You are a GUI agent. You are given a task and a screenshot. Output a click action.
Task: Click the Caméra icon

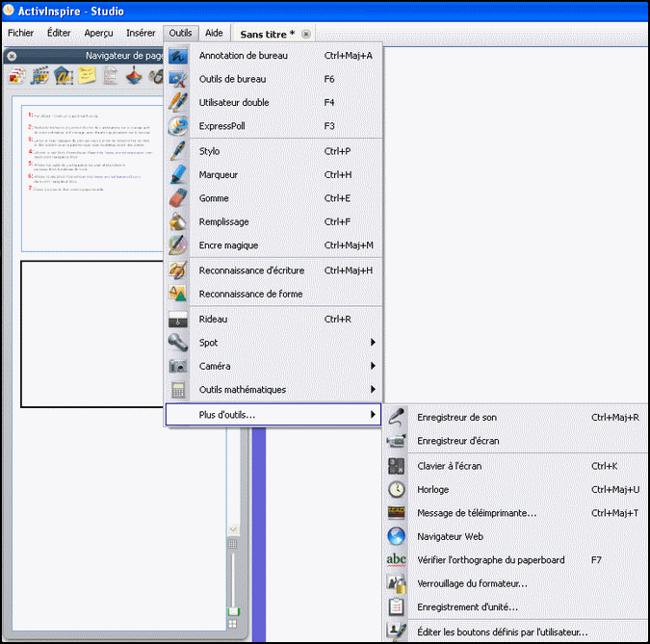pos(178,367)
